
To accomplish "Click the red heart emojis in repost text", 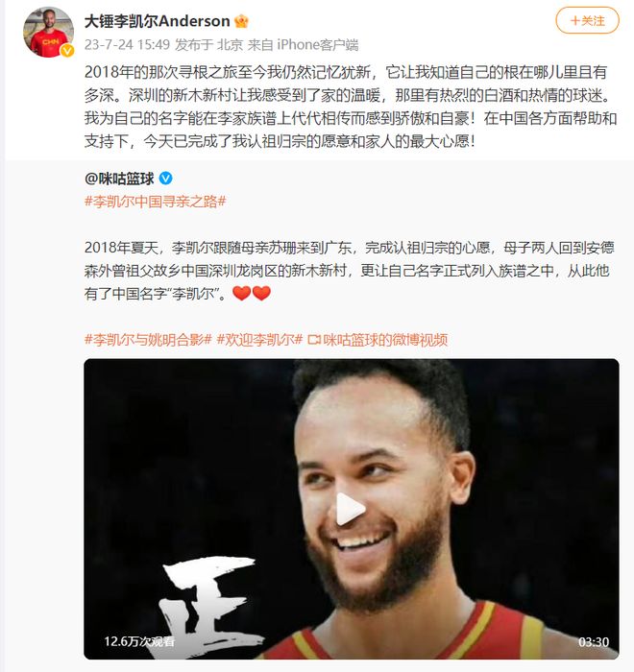I will 252,294.
